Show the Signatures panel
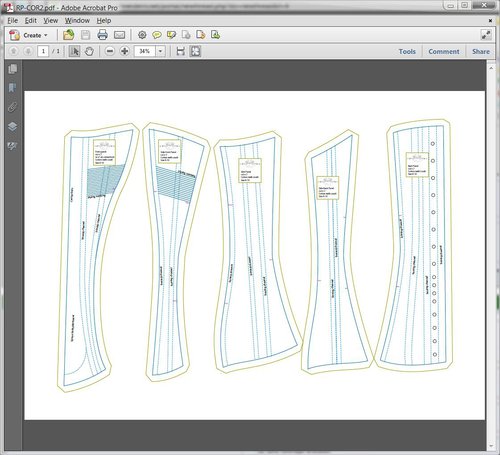This screenshot has height=455, width=500. click(13, 146)
